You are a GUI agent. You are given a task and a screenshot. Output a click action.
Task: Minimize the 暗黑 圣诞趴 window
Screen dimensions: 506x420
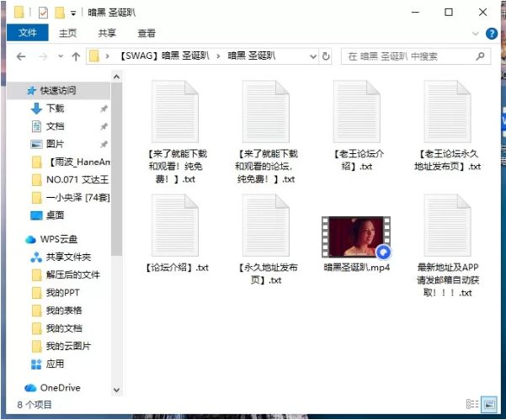(x=415, y=13)
